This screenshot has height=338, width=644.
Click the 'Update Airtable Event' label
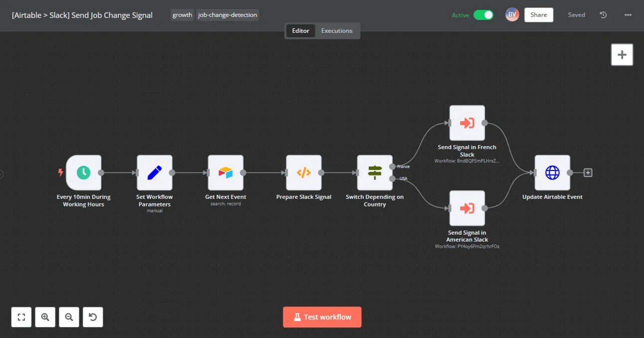[x=552, y=197]
